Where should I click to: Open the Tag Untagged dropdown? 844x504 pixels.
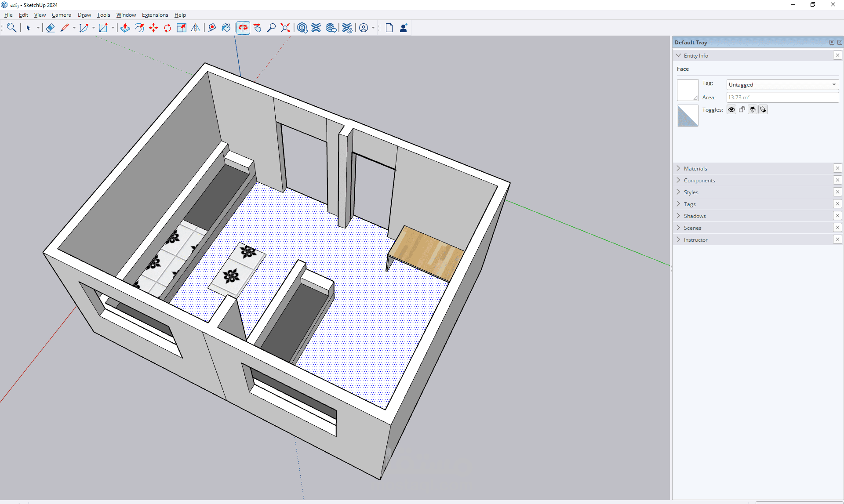point(782,85)
